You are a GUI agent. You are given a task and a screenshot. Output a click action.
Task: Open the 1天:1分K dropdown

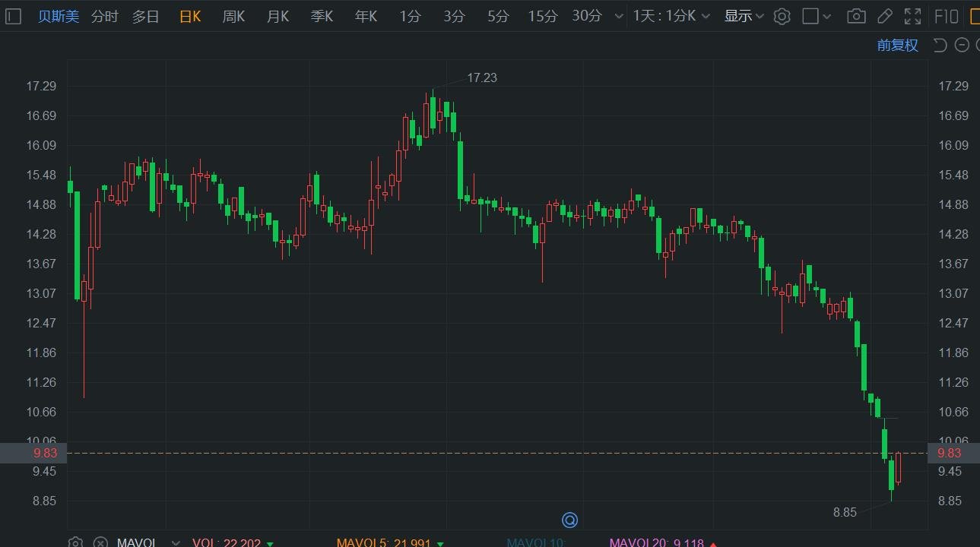tap(672, 16)
